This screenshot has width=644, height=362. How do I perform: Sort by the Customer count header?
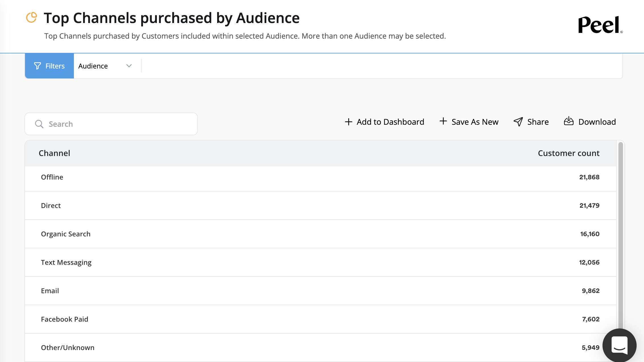[568, 153]
